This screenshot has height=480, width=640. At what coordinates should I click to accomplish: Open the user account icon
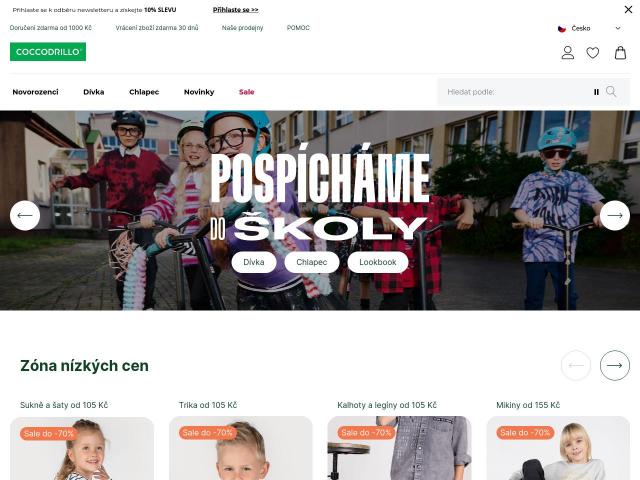tap(567, 53)
